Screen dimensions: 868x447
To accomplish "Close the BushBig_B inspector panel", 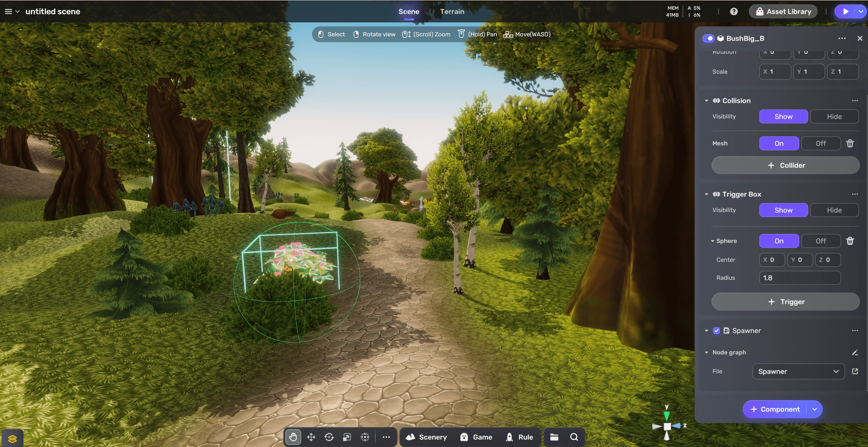I will pyautogui.click(x=860, y=38).
